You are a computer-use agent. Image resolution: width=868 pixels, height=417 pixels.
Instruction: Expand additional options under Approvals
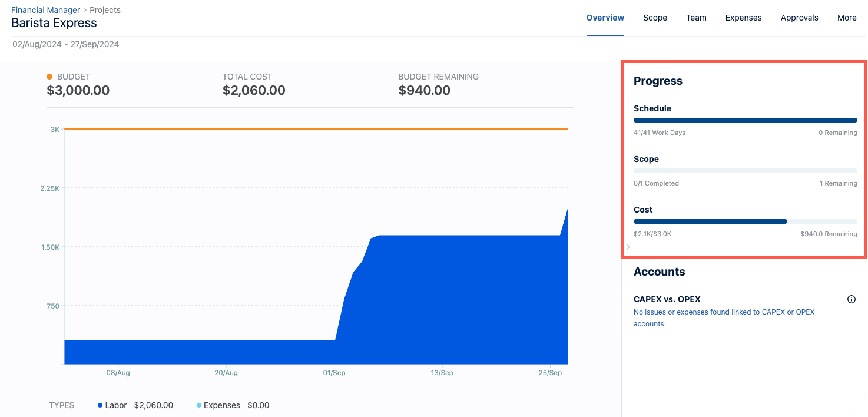point(847,18)
